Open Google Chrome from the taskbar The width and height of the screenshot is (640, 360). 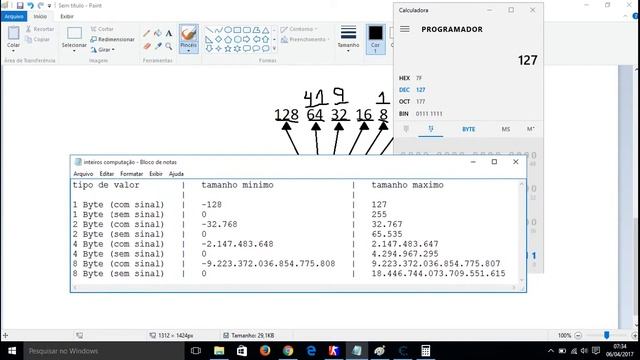(x=288, y=351)
